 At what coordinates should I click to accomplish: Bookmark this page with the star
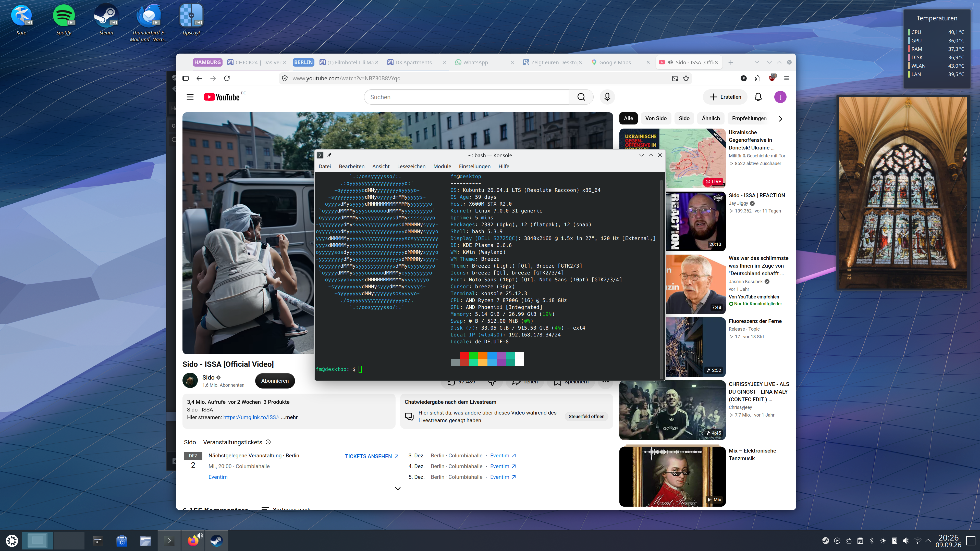pyautogui.click(x=686, y=78)
